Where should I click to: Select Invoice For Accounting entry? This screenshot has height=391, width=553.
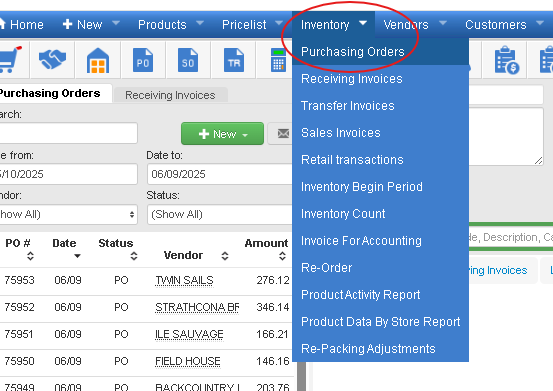point(380,241)
